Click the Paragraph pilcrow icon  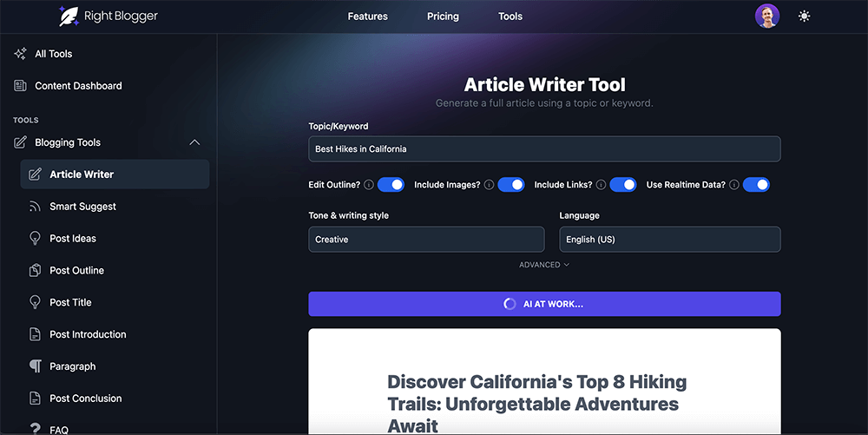tap(35, 366)
